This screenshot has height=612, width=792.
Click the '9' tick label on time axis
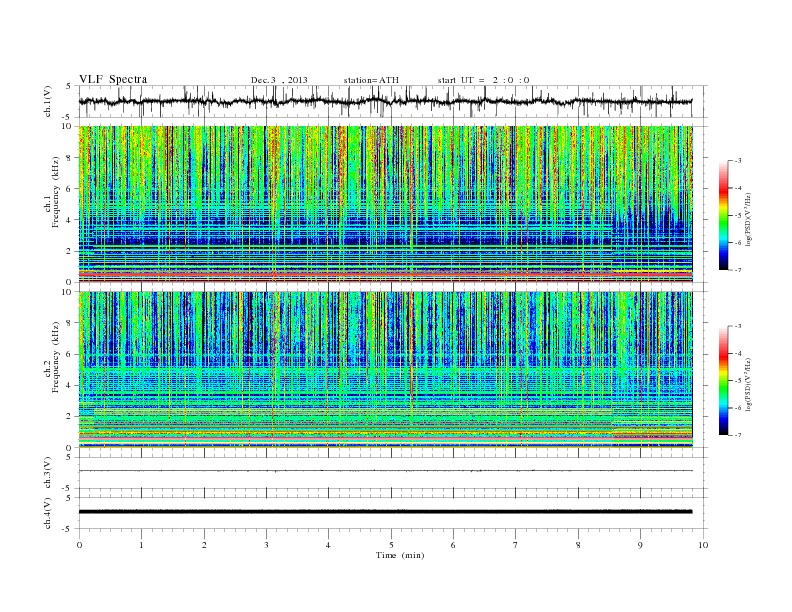click(640, 545)
